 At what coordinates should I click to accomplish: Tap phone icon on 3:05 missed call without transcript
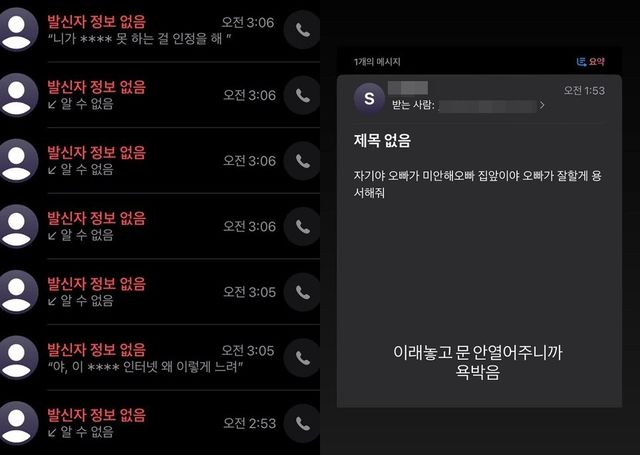302,292
